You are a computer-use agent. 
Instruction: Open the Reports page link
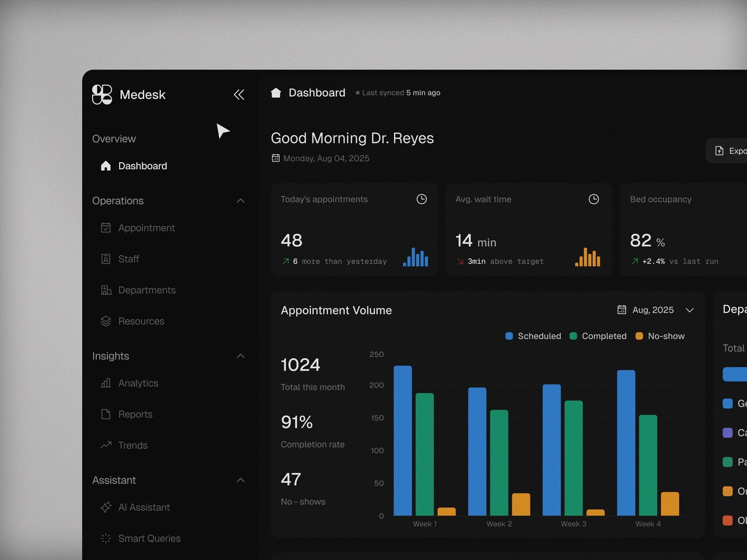coord(127,414)
